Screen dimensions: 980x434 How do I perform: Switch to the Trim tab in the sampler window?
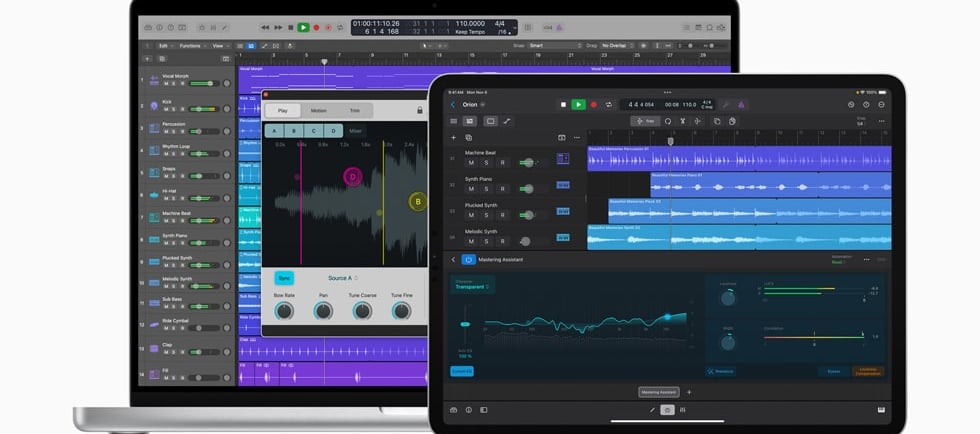point(354,111)
